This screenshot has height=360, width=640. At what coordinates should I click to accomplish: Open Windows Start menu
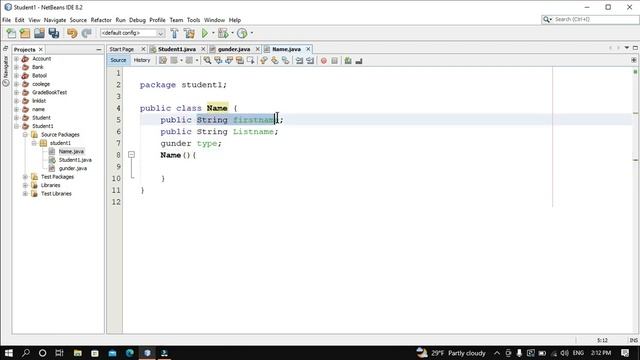[x=9, y=353]
